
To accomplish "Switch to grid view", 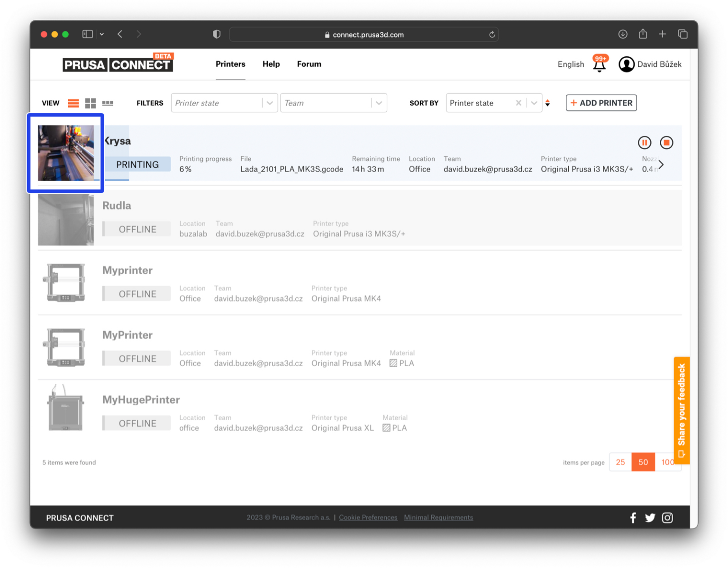I will point(90,103).
